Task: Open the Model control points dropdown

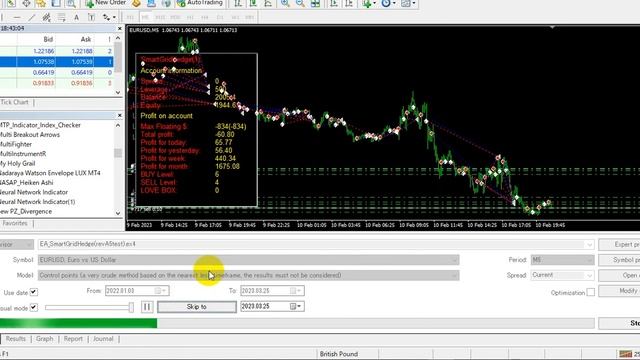Action: coord(454,276)
